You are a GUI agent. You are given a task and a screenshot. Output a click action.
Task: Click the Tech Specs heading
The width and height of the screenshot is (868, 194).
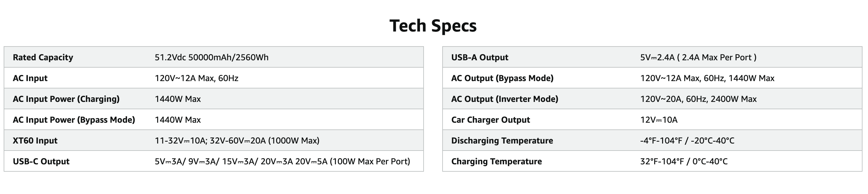[x=433, y=26]
